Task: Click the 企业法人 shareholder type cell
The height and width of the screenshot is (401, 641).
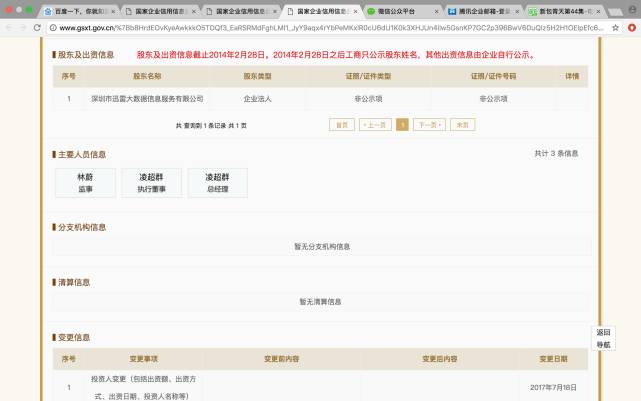Action: point(258,99)
